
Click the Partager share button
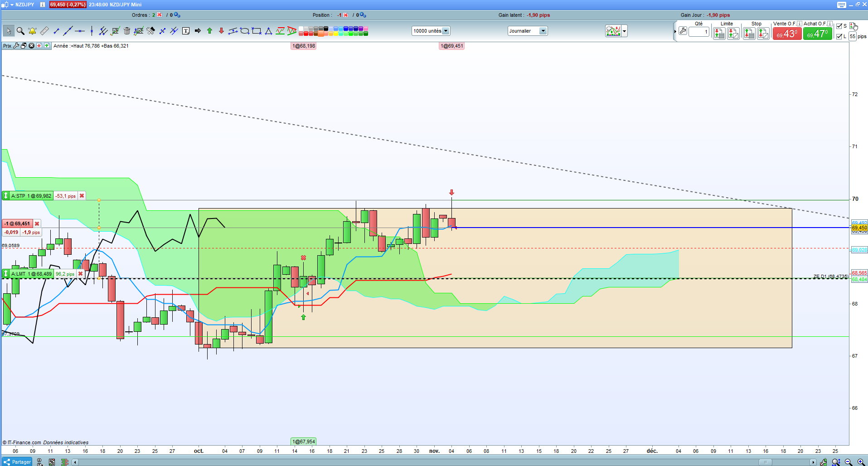(x=17, y=462)
